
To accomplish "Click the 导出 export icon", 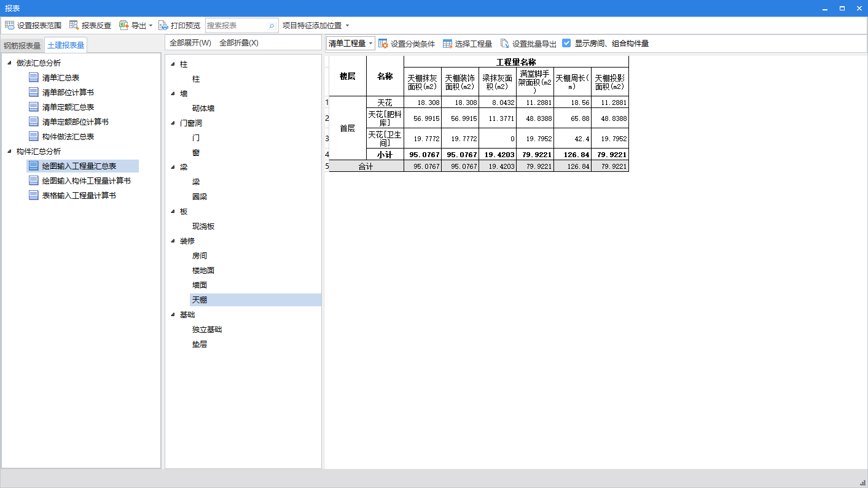I will click(123, 25).
